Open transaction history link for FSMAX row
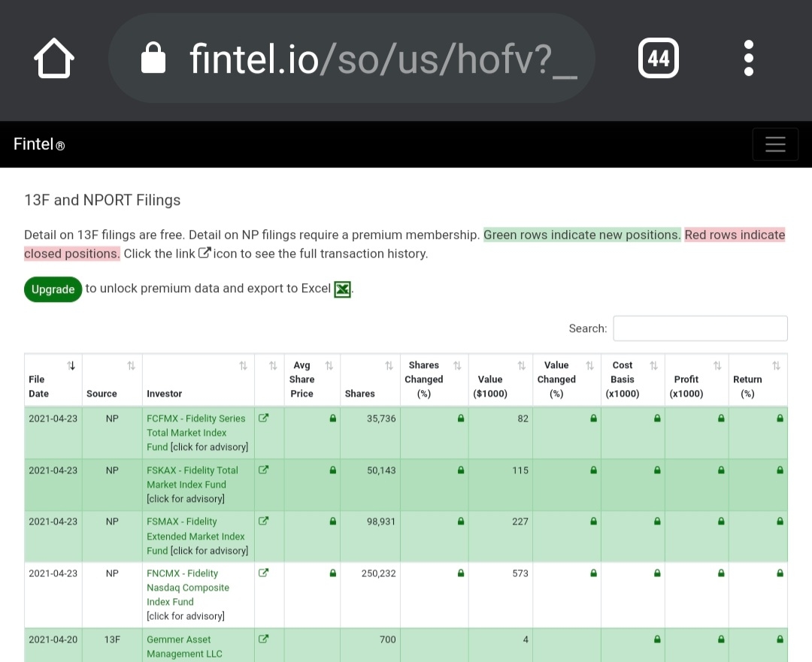This screenshot has width=812, height=662. coord(263,521)
